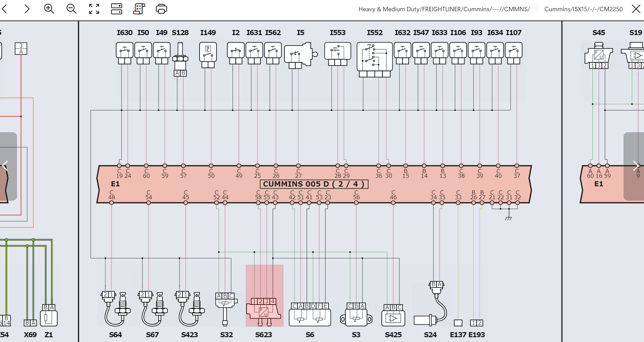Screen dimensions: 644x342
Task: Toggle fullscreen view of diagram
Action: click(x=94, y=9)
